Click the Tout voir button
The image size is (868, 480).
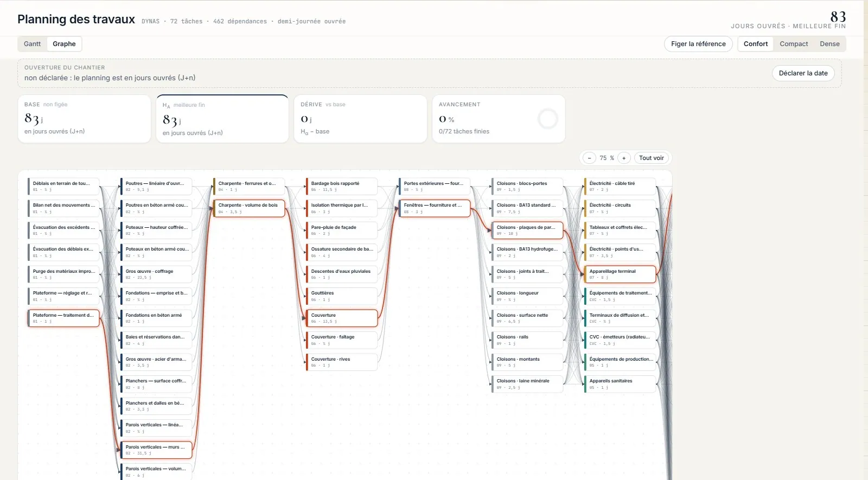[652, 158]
